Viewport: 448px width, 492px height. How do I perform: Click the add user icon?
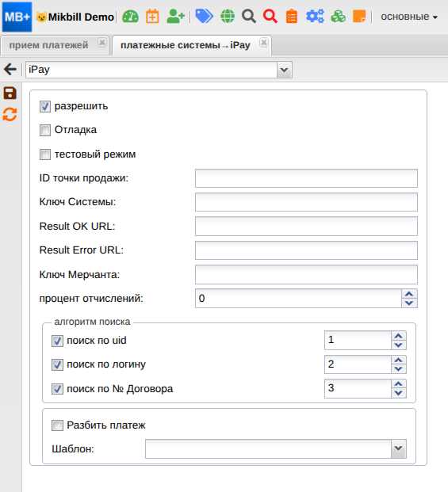pyautogui.click(x=175, y=17)
